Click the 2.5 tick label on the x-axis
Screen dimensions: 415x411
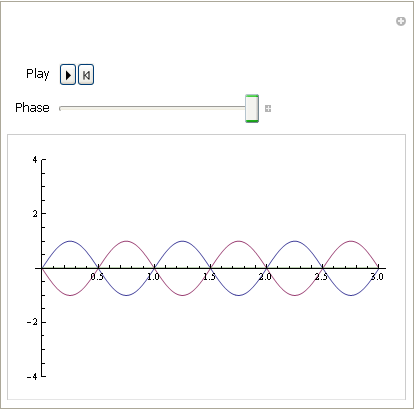(x=321, y=277)
